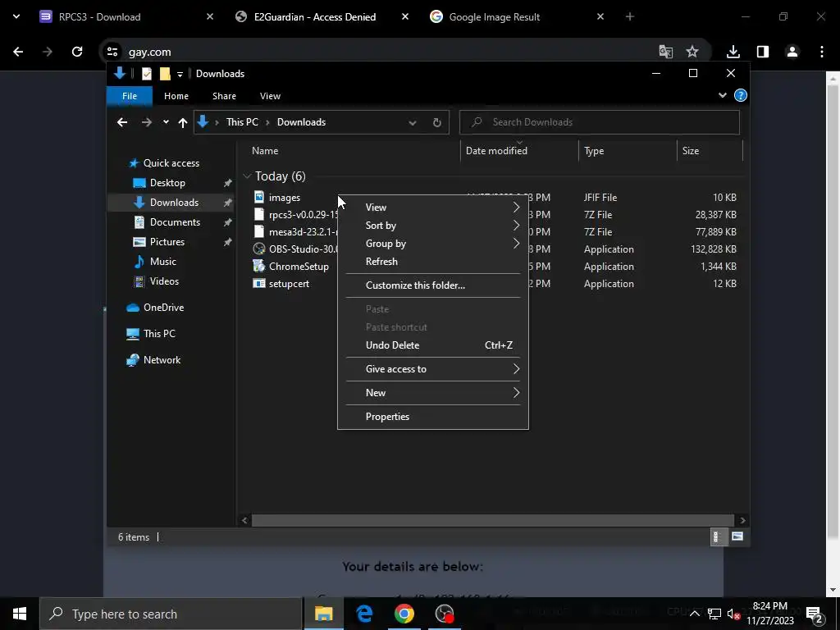Open the Windows Start button

pos(20,614)
